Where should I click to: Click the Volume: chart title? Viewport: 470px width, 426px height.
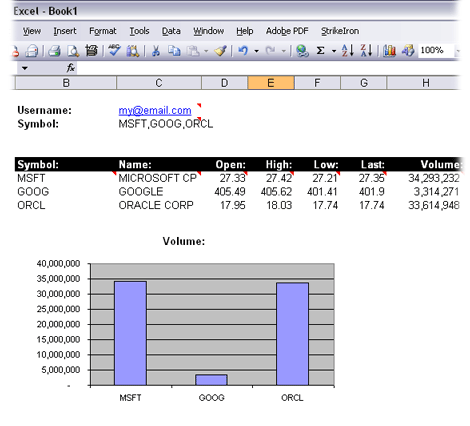[184, 241]
